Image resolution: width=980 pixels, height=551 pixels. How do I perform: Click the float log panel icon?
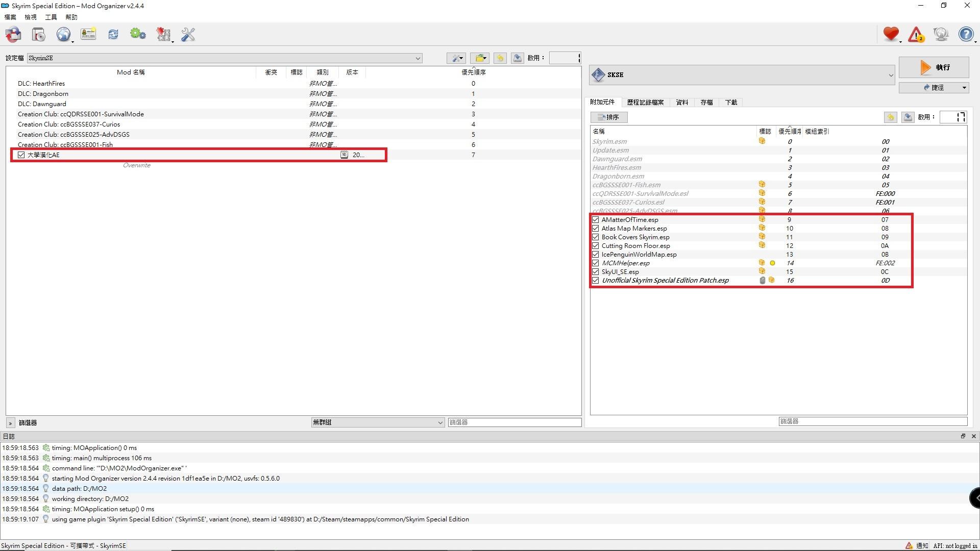click(963, 436)
